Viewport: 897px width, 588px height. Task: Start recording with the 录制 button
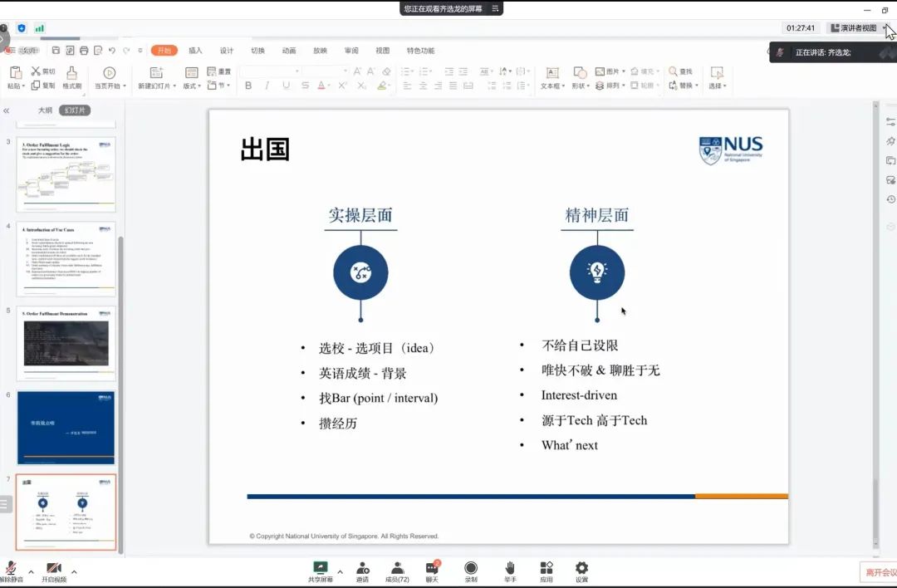(471, 569)
